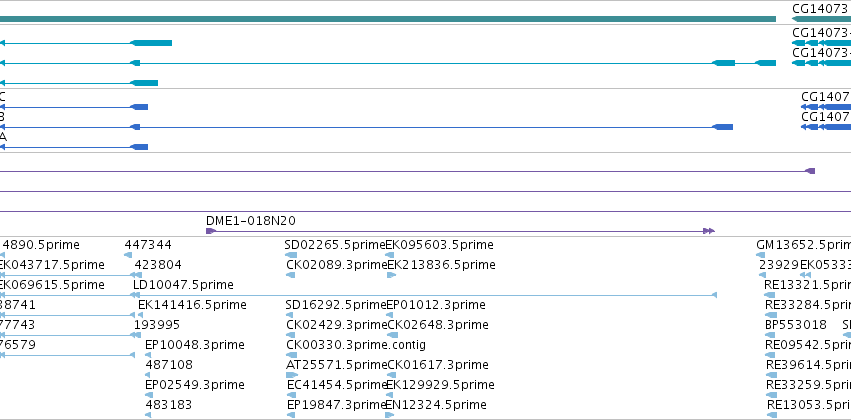Click the small arrow glyph under 447344

128,255
